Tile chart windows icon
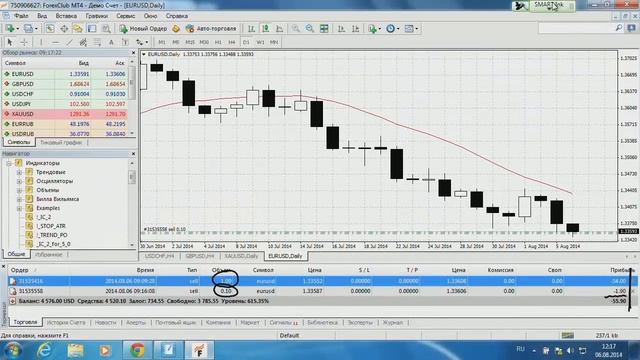640x360 pixels. tap(324, 29)
